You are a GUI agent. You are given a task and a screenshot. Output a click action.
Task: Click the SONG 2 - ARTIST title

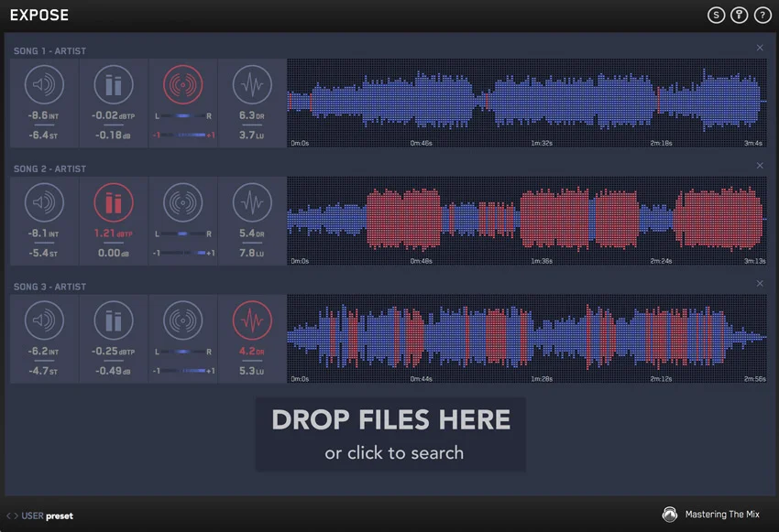pos(49,169)
